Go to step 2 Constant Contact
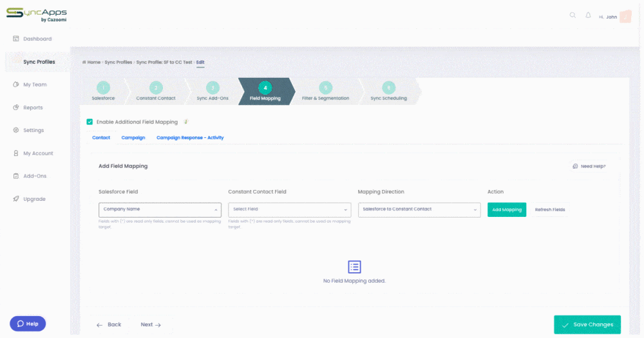644x338 pixels. [x=156, y=91]
